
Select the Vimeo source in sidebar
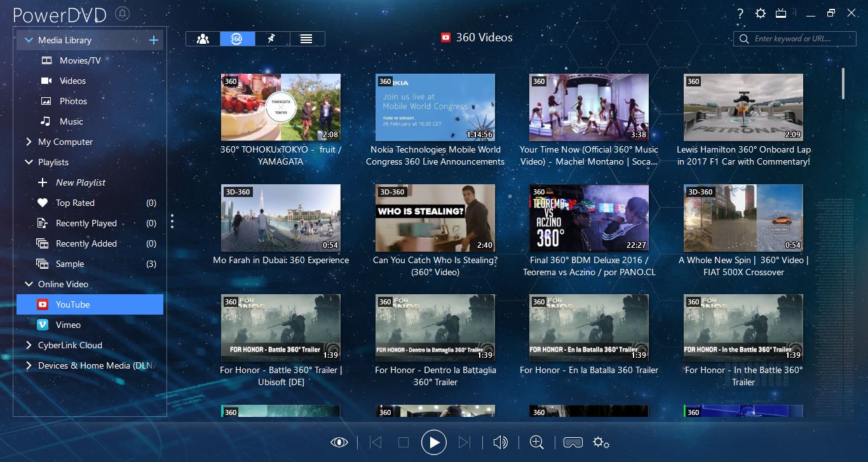[x=72, y=325]
